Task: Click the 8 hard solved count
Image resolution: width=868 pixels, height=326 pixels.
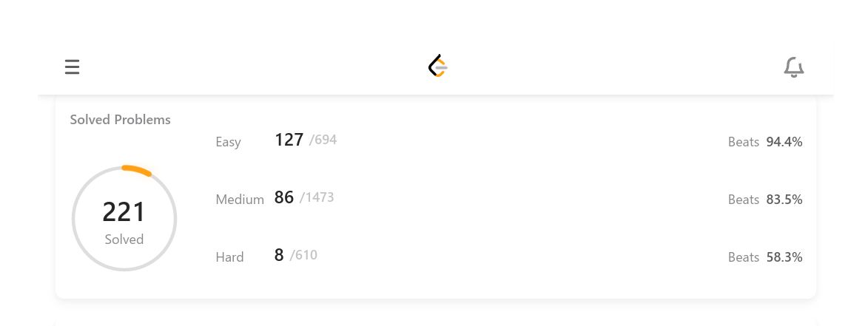Action: click(279, 255)
